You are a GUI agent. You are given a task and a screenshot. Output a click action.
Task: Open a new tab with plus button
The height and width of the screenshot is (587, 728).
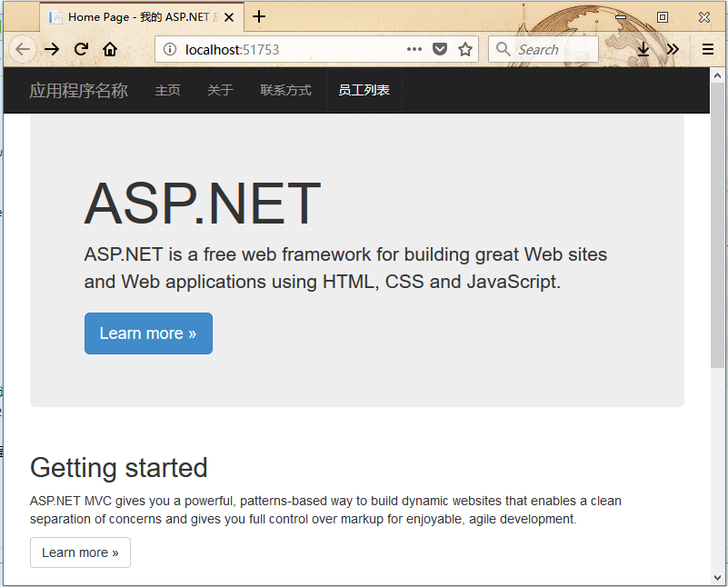pyautogui.click(x=259, y=16)
